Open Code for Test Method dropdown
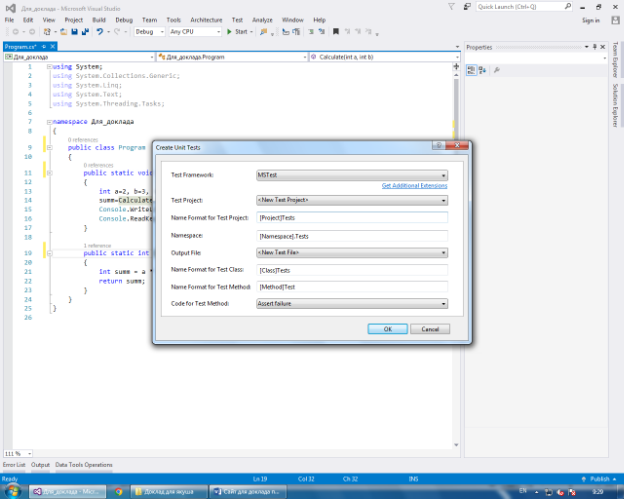Screen dimensions: 624x499 351,304
